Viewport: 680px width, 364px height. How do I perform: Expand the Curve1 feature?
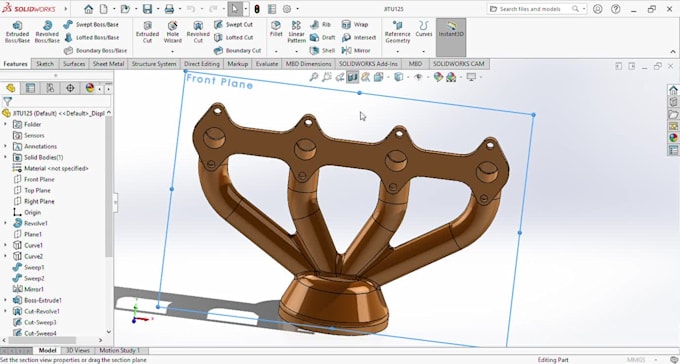pos(5,245)
